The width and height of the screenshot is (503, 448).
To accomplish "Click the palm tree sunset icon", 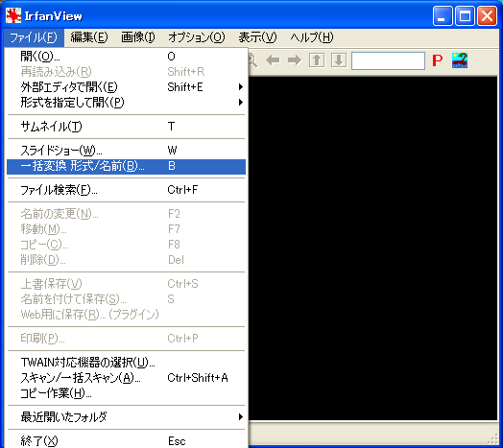I will pos(460,60).
